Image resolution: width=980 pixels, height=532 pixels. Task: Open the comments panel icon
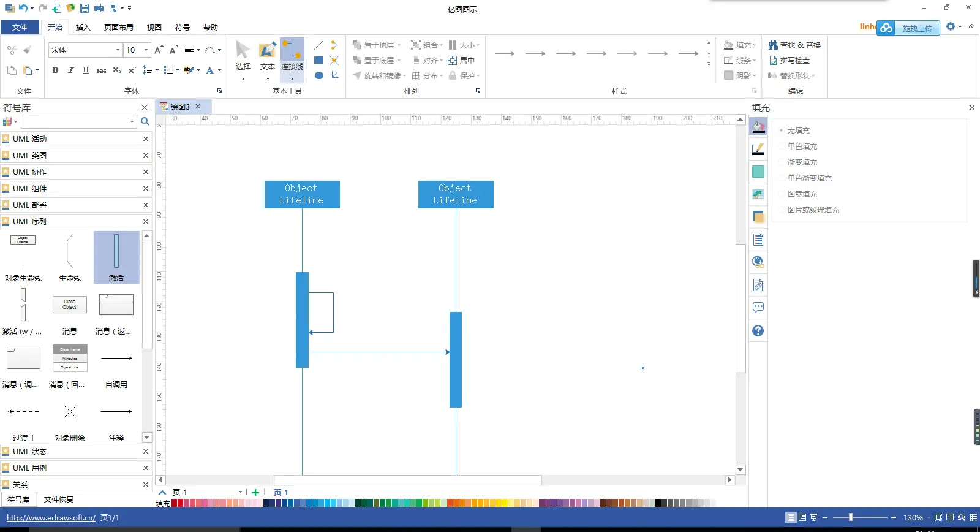(x=758, y=307)
